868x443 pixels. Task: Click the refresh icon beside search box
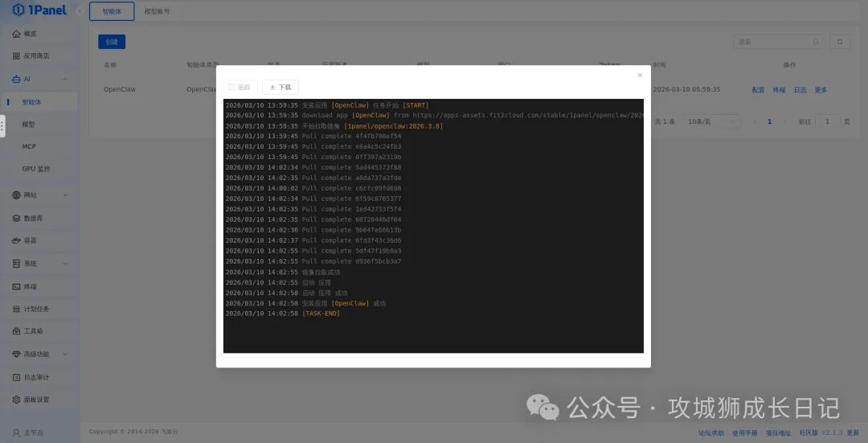tap(839, 42)
